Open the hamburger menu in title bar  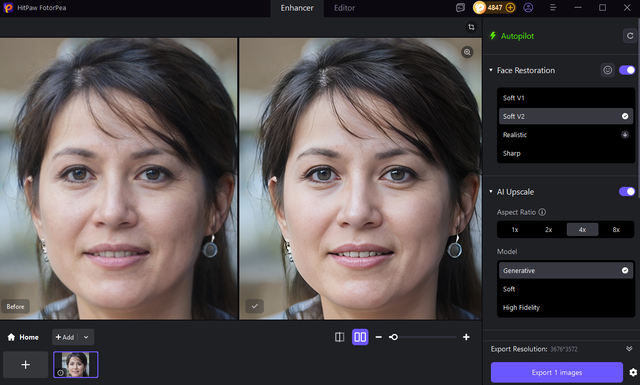(x=553, y=8)
